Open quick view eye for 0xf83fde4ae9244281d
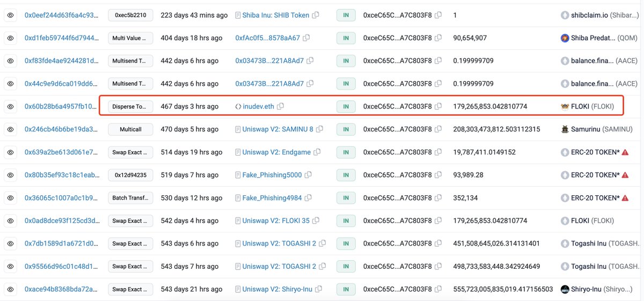This screenshot has height=301, width=644. point(10,61)
